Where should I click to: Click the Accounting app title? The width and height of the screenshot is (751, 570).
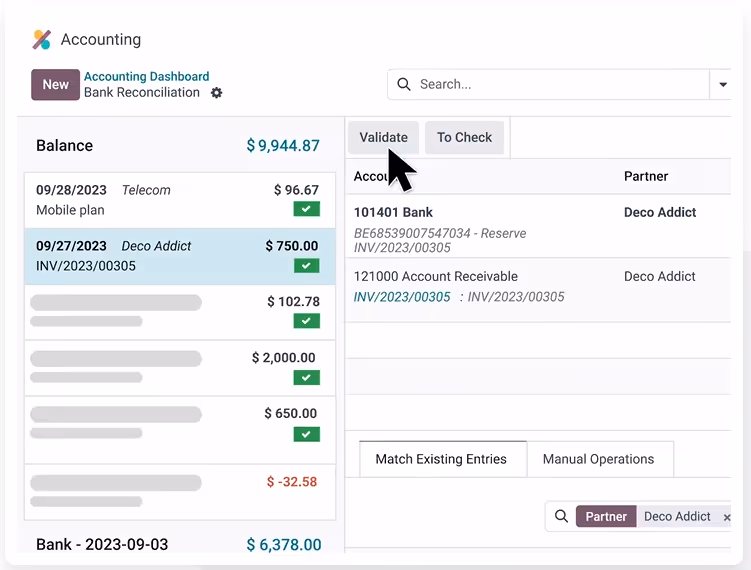point(101,39)
